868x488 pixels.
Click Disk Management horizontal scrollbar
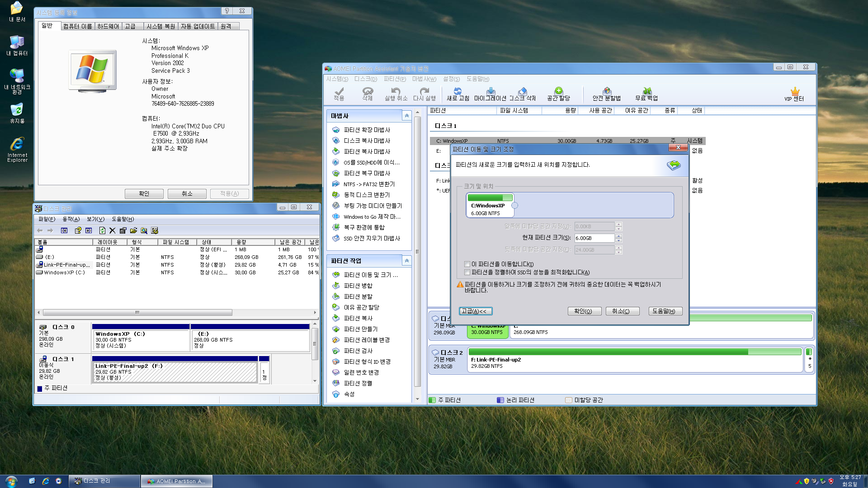point(137,313)
